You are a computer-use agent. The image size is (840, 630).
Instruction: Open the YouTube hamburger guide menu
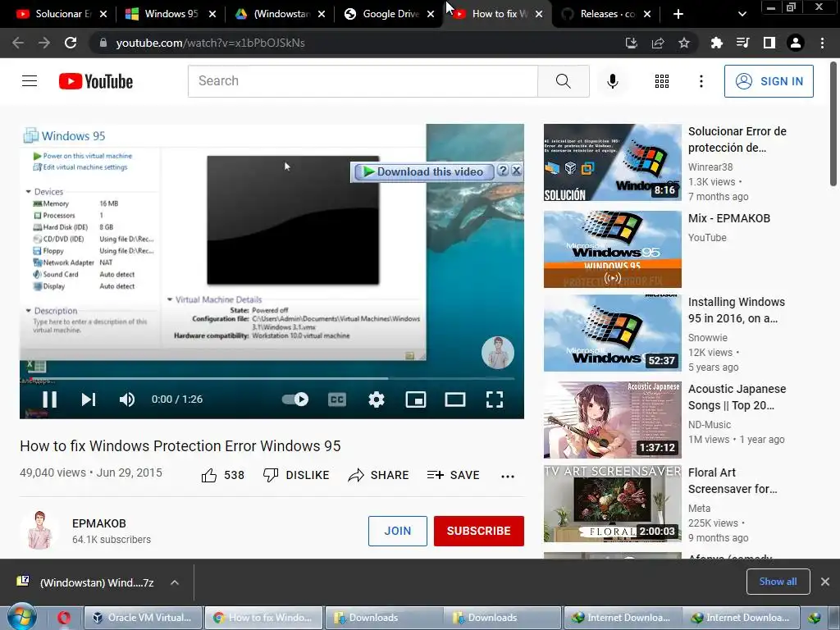point(30,81)
